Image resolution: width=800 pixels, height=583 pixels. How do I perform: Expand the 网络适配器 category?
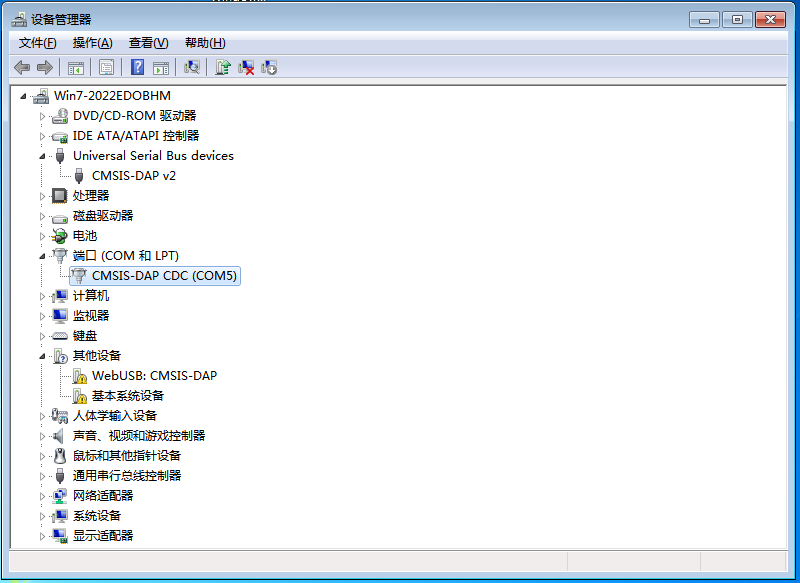tap(42, 496)
